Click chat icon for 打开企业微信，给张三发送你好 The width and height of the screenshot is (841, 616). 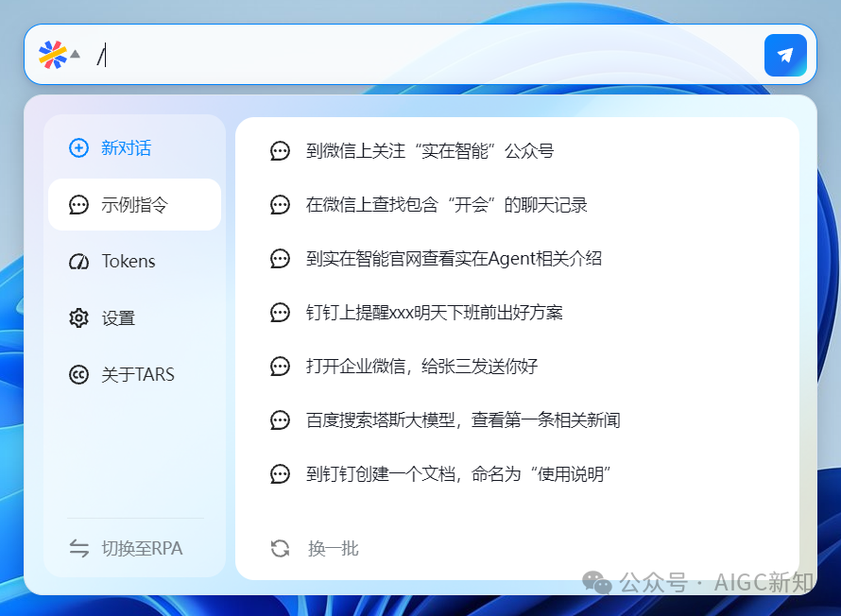[280, 367]
